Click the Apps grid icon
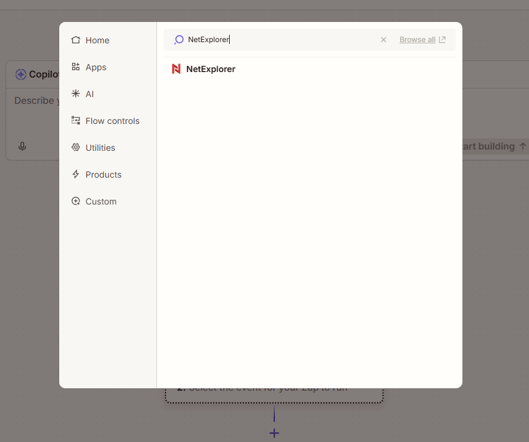 76,67
